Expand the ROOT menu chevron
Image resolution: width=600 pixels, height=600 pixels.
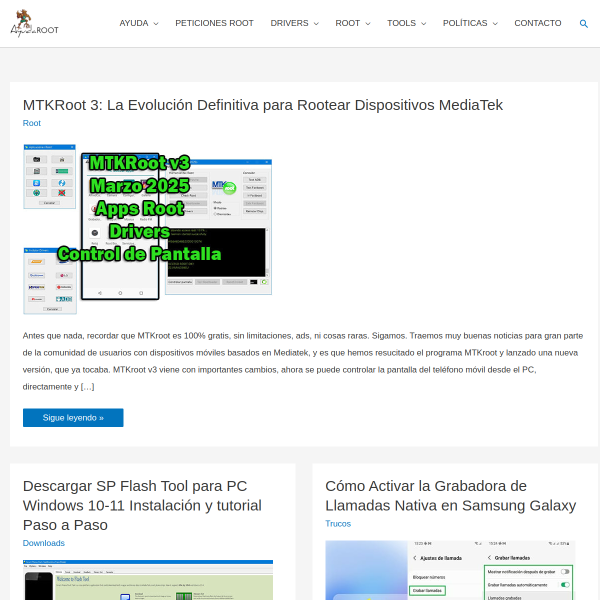(x=368, y=24)
